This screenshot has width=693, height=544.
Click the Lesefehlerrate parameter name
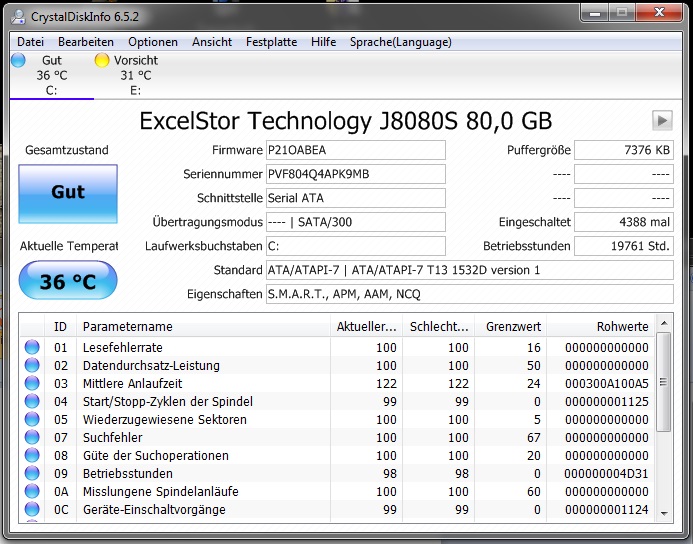pos(122,347)
